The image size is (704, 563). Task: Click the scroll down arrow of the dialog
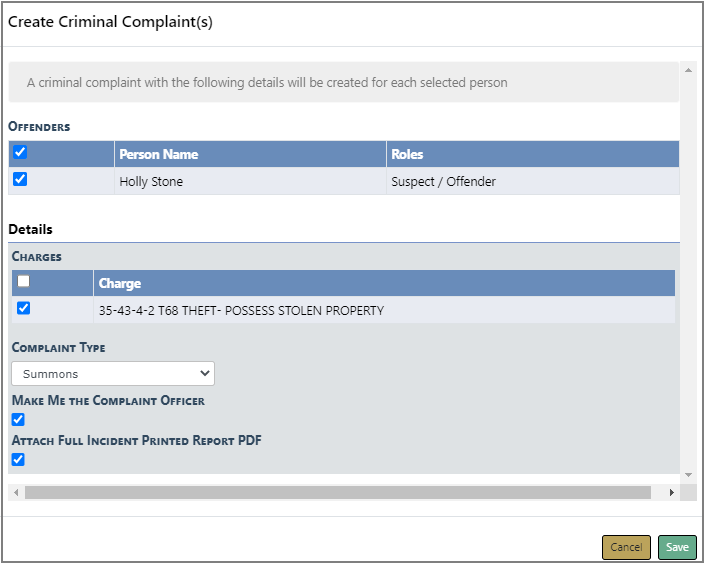[687, 474]
